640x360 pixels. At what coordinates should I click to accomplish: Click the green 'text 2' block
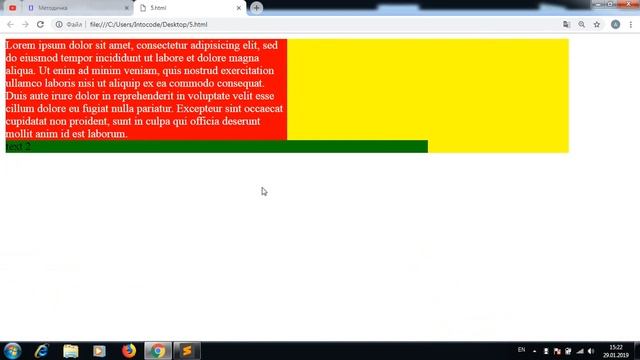tap(217, 147)
